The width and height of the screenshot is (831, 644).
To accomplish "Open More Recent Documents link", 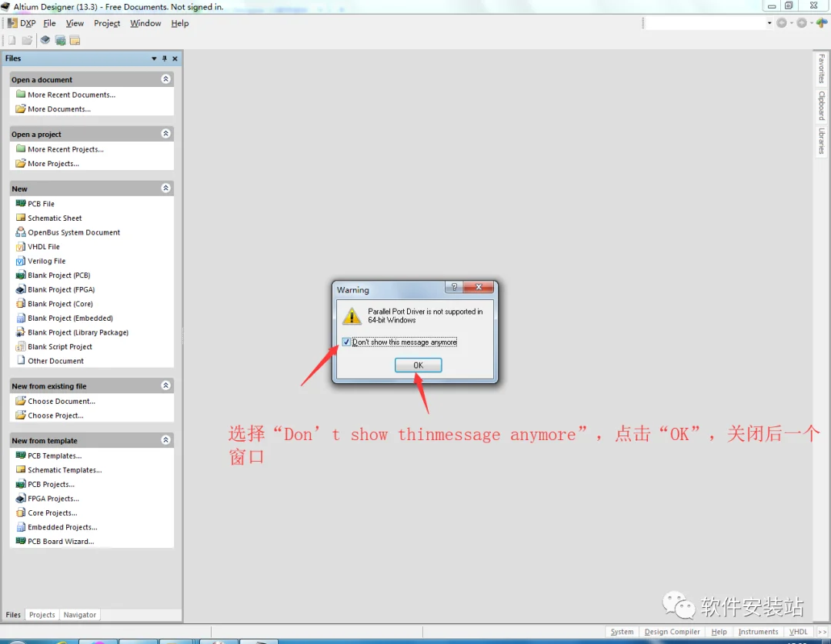I will click(72, 95).
